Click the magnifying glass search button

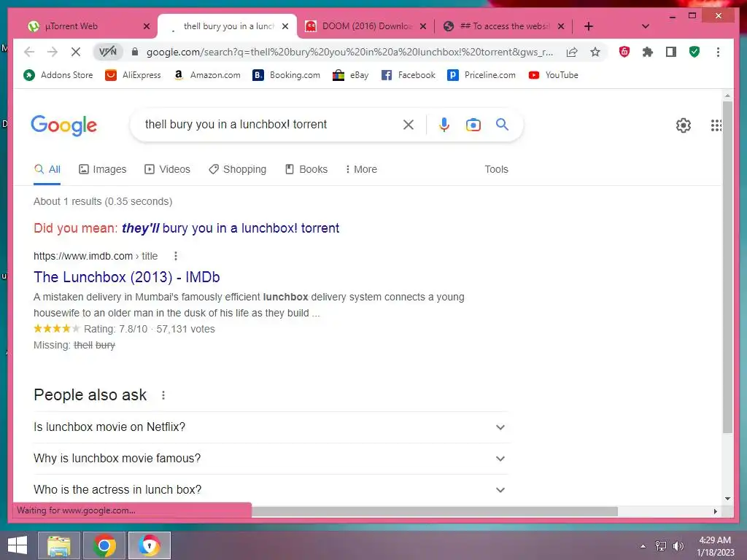[x=502, y=125]
